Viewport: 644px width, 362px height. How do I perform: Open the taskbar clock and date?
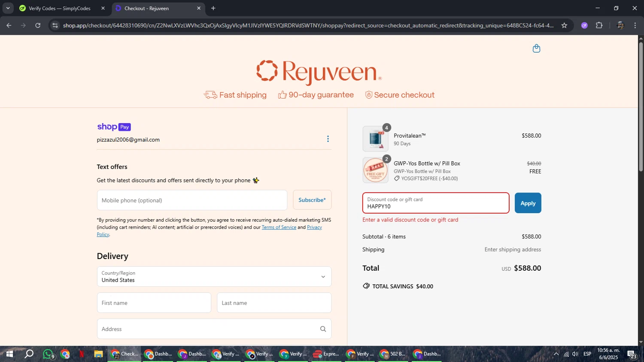coord(609,354)
